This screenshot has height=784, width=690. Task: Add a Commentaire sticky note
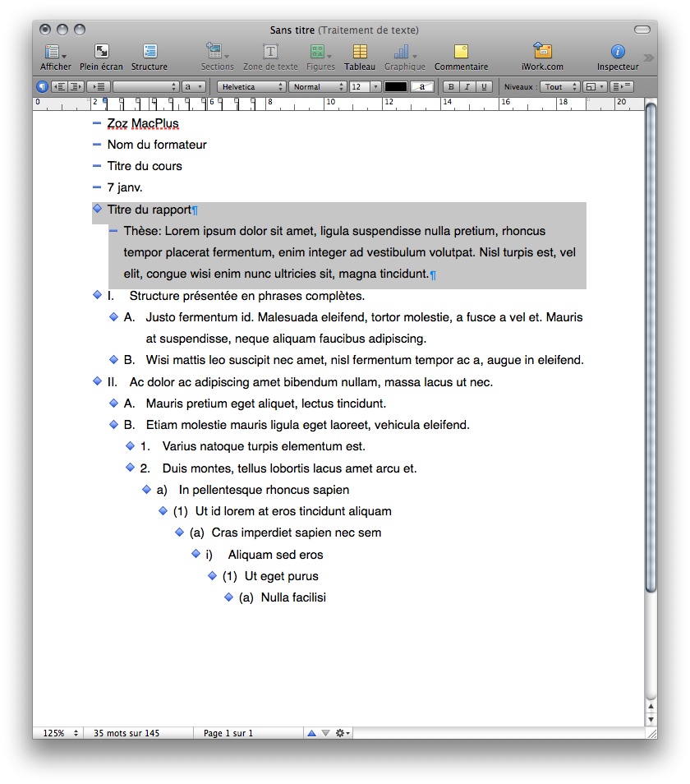[x=461, y=51]
